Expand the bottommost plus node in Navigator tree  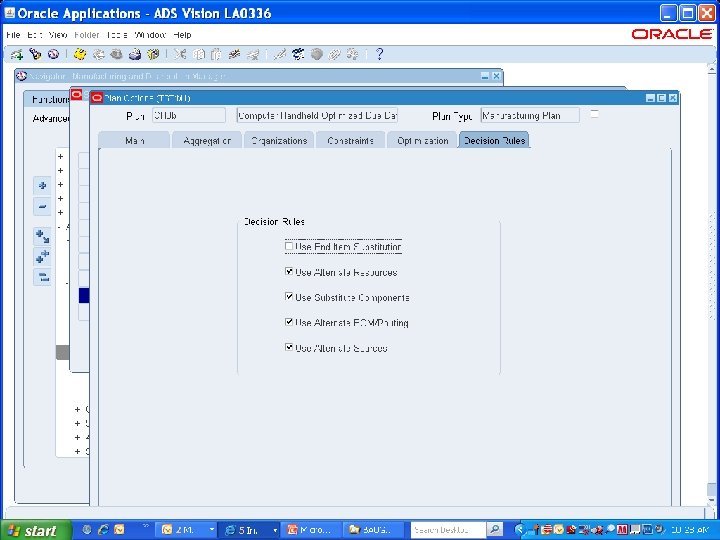[x=77, y=451]
